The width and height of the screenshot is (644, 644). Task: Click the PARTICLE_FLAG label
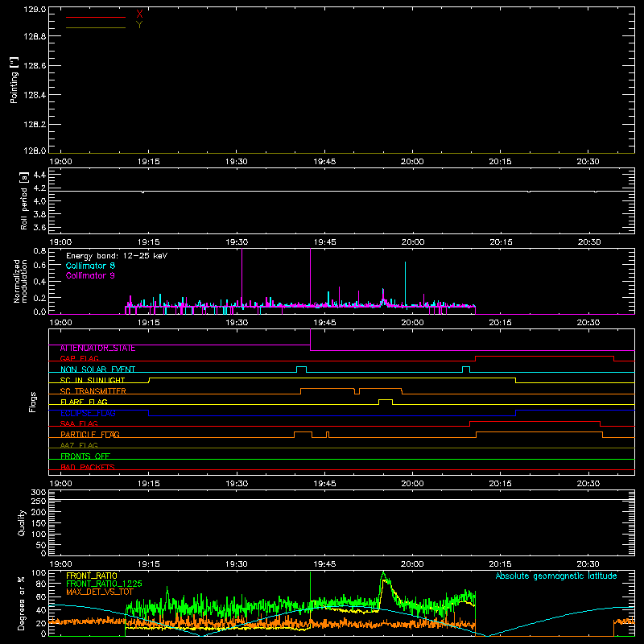90,435
